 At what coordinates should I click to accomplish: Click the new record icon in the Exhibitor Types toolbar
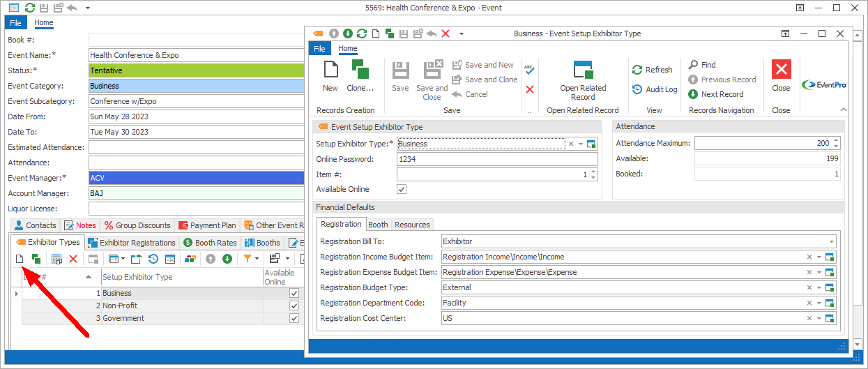[20, 259]
